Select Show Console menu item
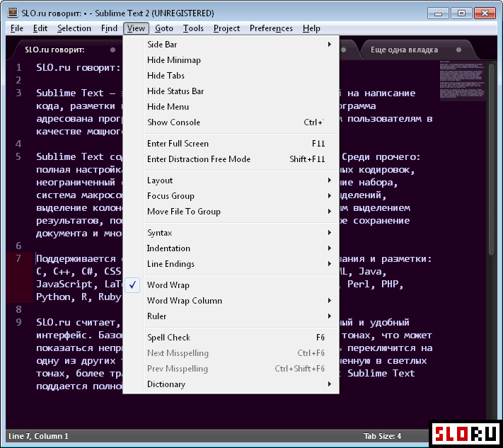 (231, 122)
